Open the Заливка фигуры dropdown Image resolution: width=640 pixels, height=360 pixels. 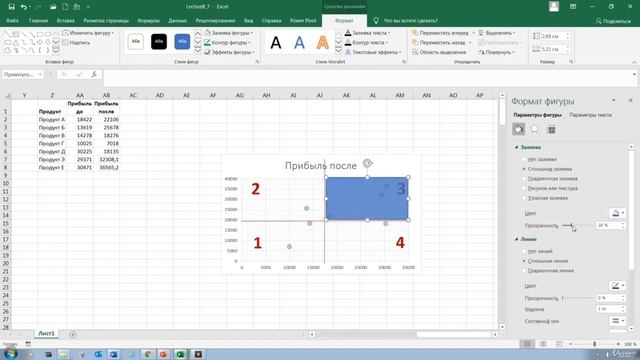229,33
